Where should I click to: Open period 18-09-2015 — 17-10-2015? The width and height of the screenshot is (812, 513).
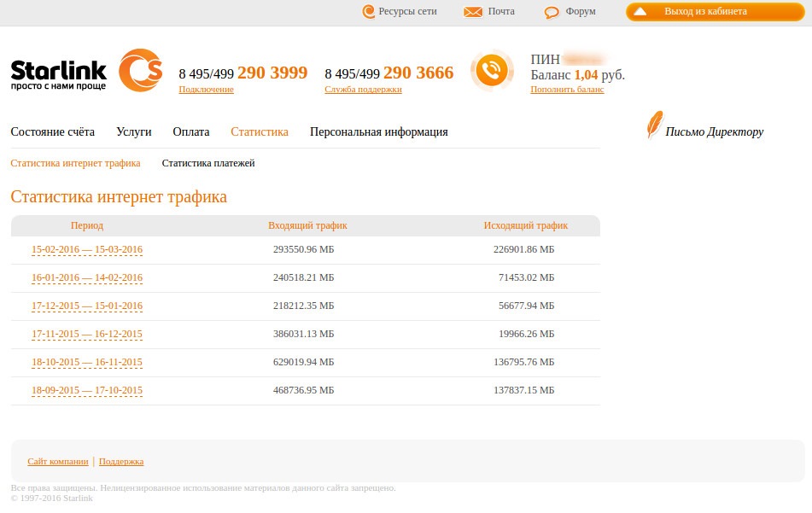(x=87, y=390)
